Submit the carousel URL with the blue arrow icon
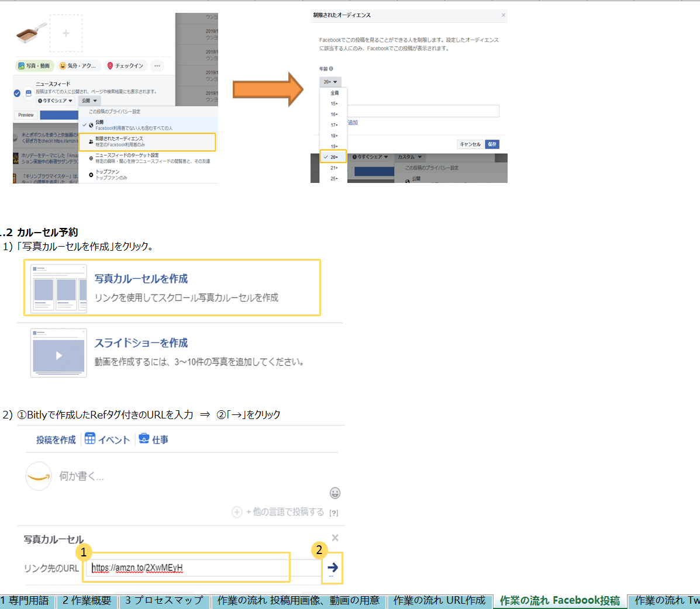Screen dimensions: 700x609 point(333,568)
